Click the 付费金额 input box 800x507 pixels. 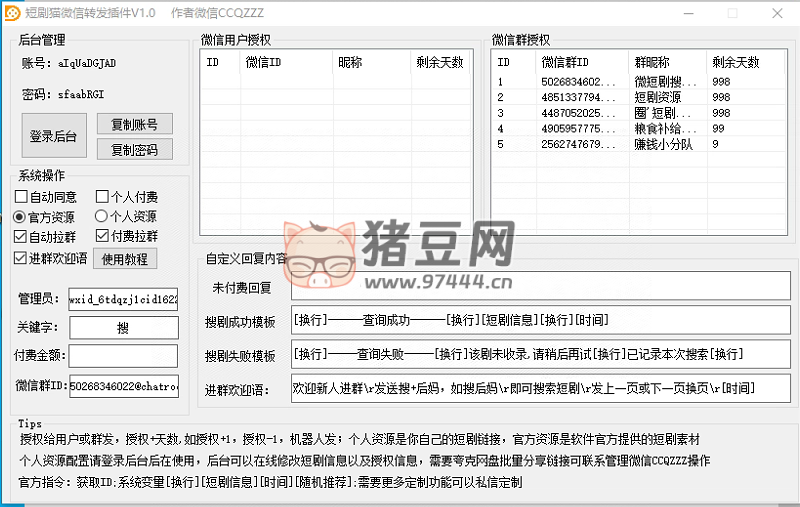[x=123, y=356]
